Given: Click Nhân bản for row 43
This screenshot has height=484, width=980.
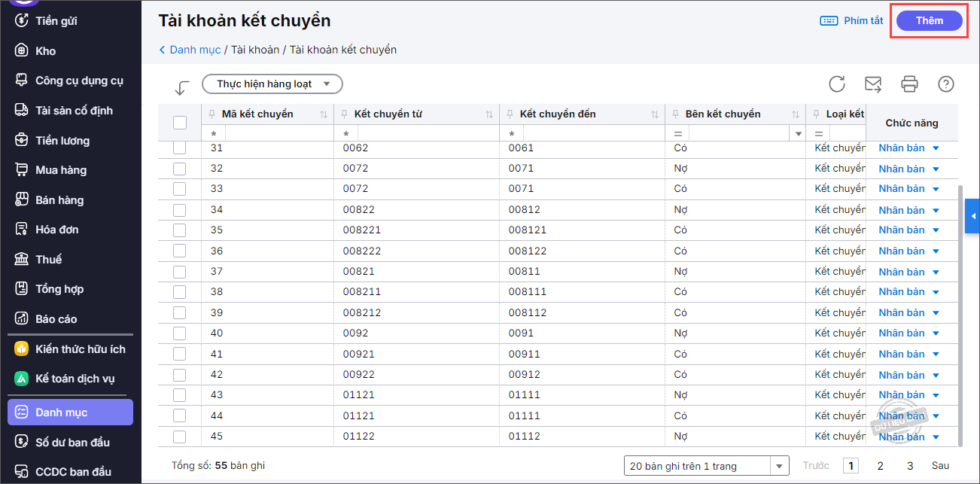Looking at the screenshot, I should 902,395.
